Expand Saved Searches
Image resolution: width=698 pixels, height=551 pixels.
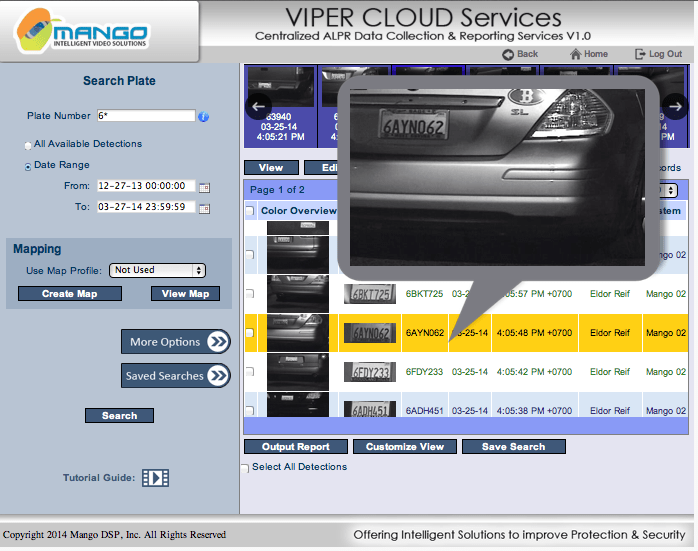(176, 376)
